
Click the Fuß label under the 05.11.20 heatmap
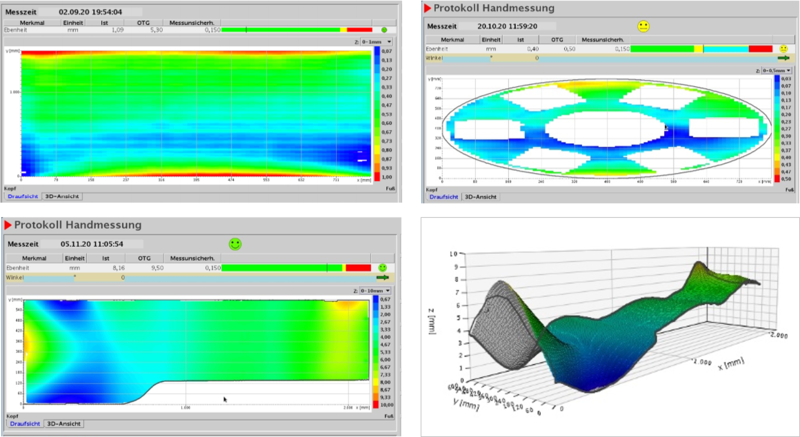(x=389, y=416)
